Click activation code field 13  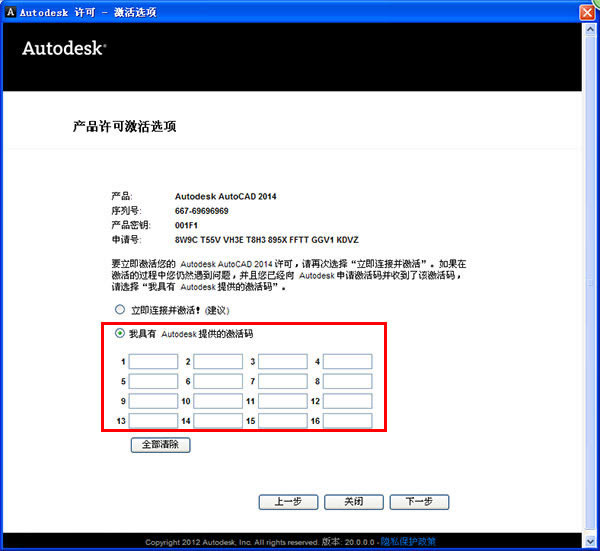[x=153, y=421]
